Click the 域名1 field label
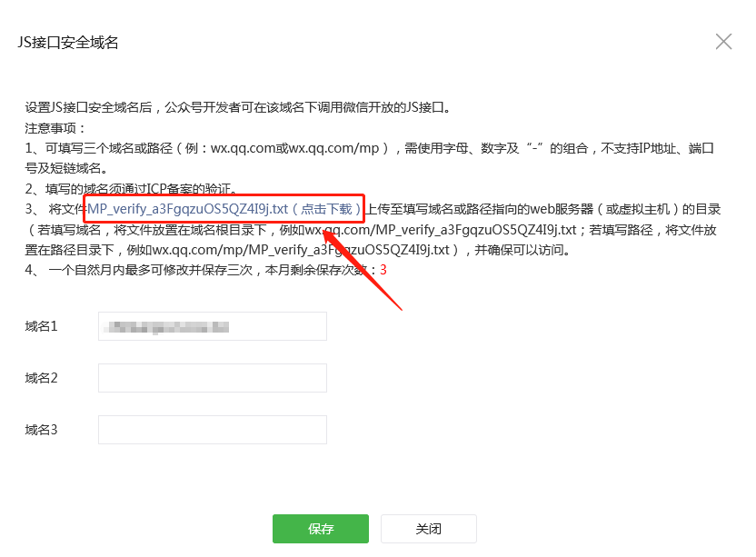 (42, 326)
